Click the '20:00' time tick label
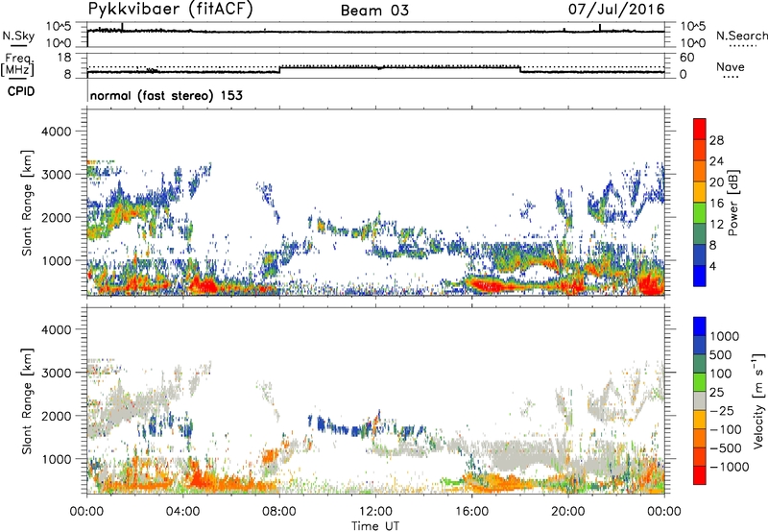The height and width of the screenshot is (532, 768). [567, 512]
